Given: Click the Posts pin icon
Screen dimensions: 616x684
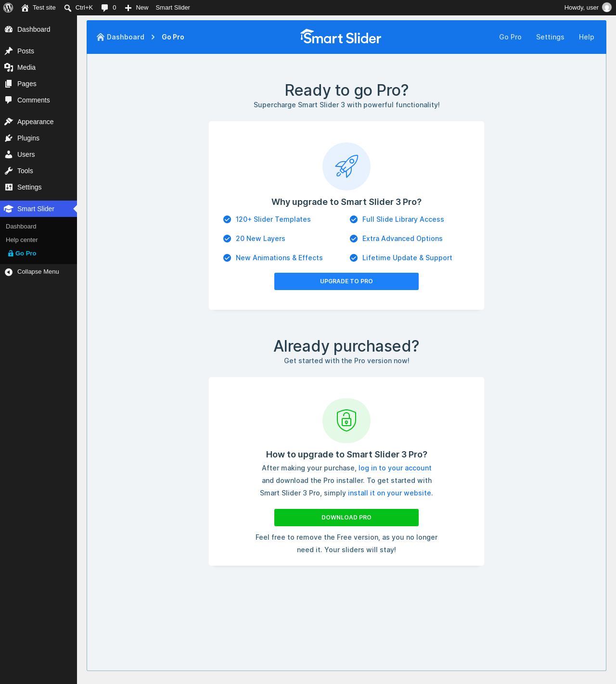Looking at the screenshot, I should 9,51.
